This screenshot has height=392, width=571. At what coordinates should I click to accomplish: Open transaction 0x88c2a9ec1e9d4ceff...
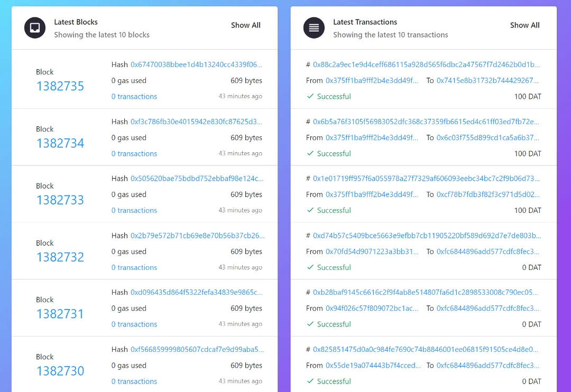click(x=427, y=65)
